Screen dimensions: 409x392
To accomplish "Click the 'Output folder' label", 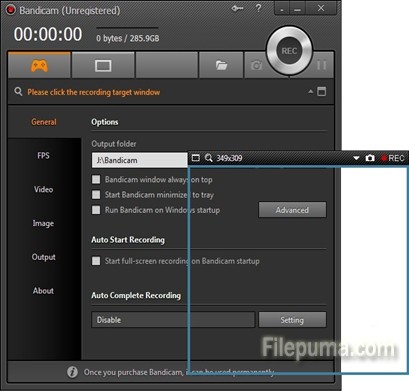I will click(114, 144).
